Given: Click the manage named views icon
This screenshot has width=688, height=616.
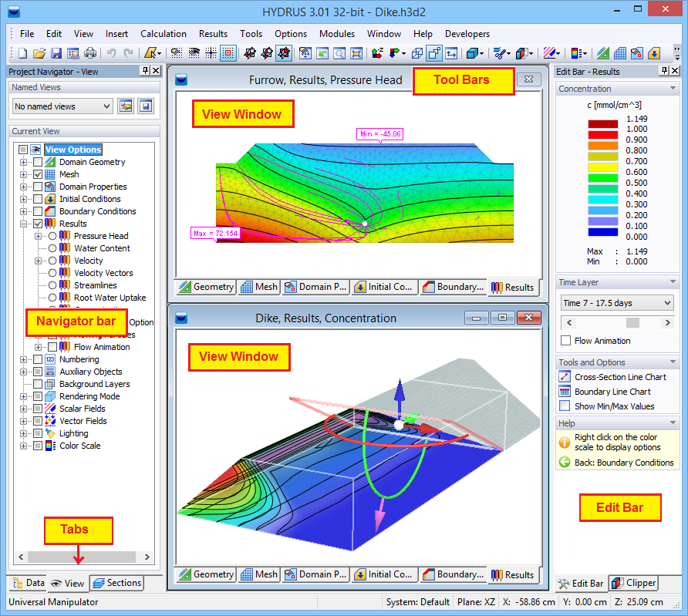Looking at the screenshot, I should point(126,106).
